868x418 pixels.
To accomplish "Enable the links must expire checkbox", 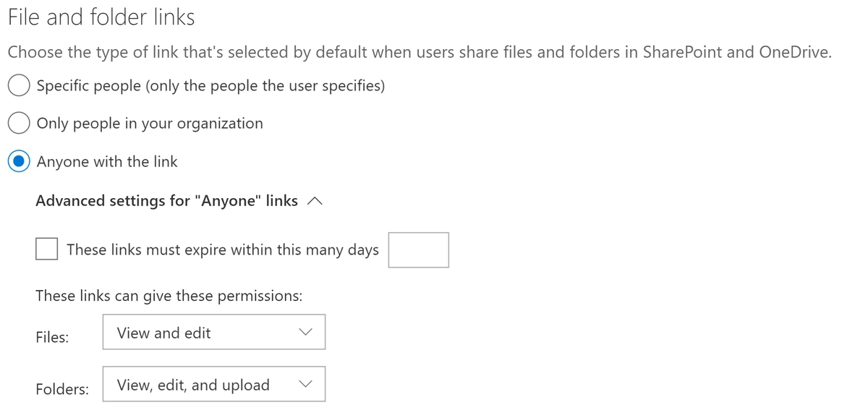I will [47, 249].
